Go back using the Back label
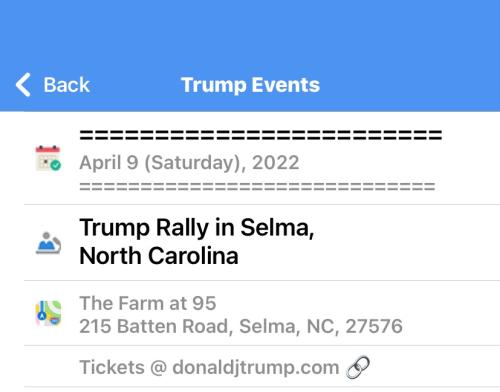The width and height of the screenshot is (500, 392). (67, 85)
